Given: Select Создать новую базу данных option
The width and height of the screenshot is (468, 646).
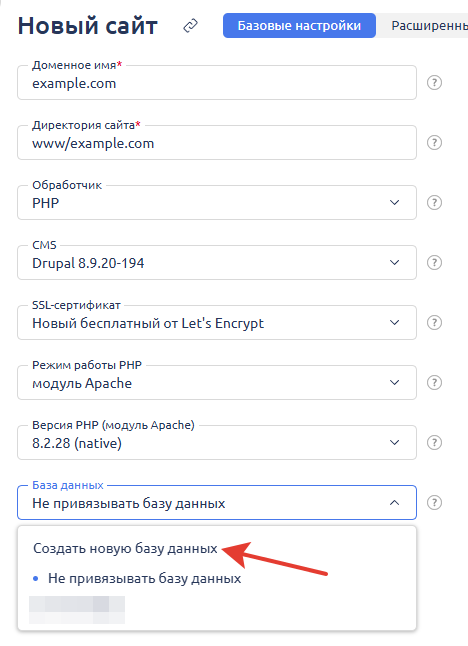Looking at the screenshot, I should 125,548.
